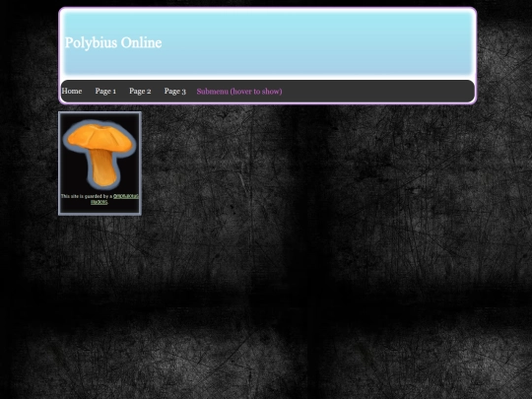The image size is (532, 399).
Task: Click the 'This site is guarded by a' text
Action: click(x=87, y=196)
